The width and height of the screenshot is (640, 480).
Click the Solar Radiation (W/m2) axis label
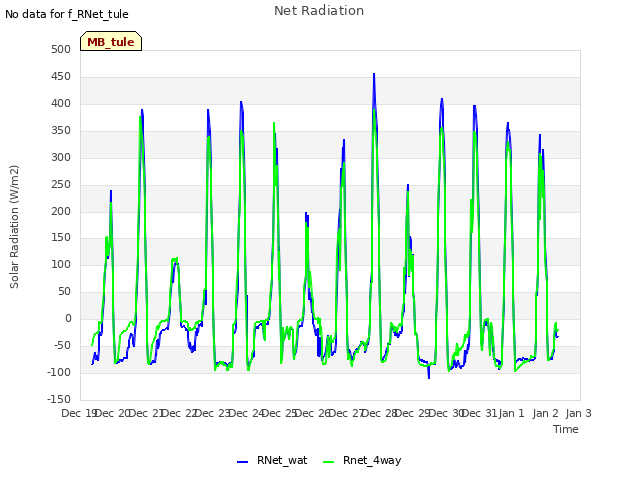[14, 227]
